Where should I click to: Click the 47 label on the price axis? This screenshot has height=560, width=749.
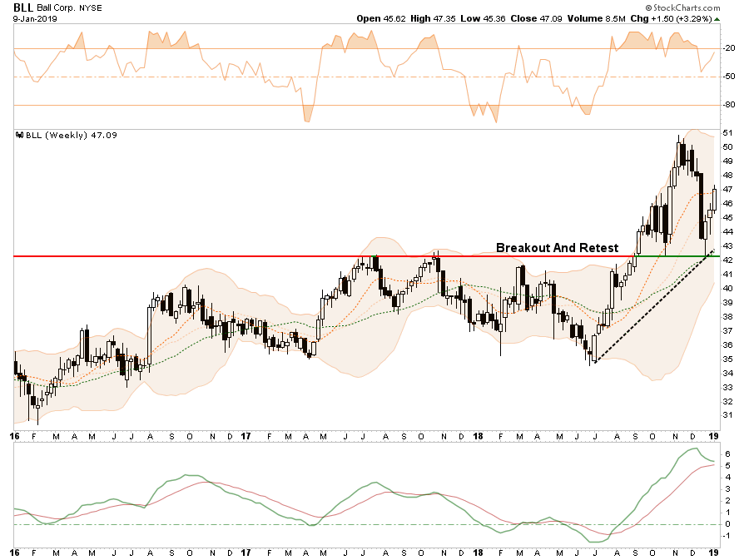coord(728,190)
